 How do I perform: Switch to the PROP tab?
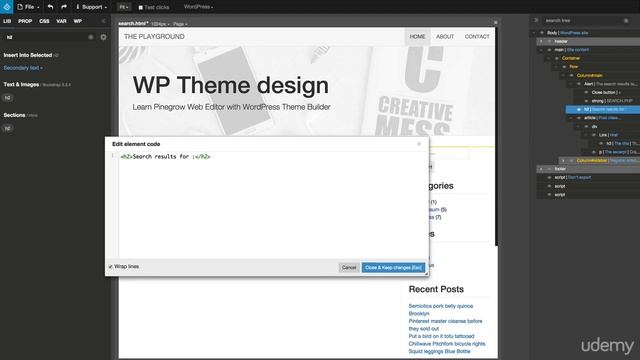25,21
